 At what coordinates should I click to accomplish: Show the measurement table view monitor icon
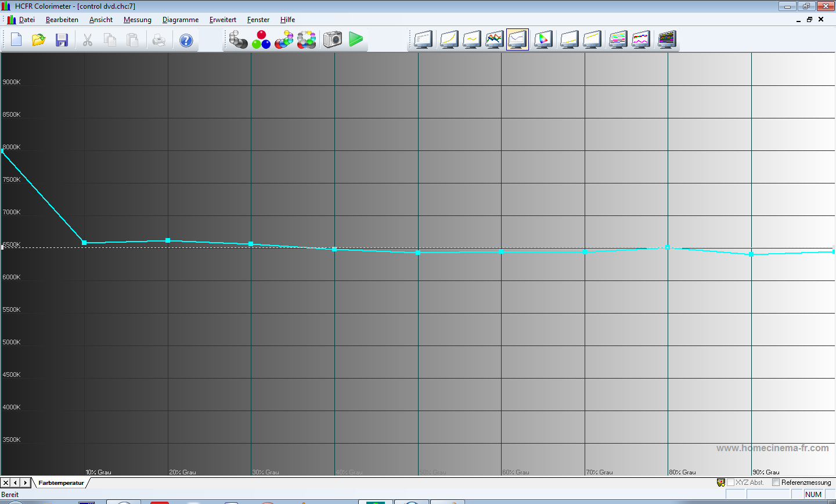(x=423, y=39)
